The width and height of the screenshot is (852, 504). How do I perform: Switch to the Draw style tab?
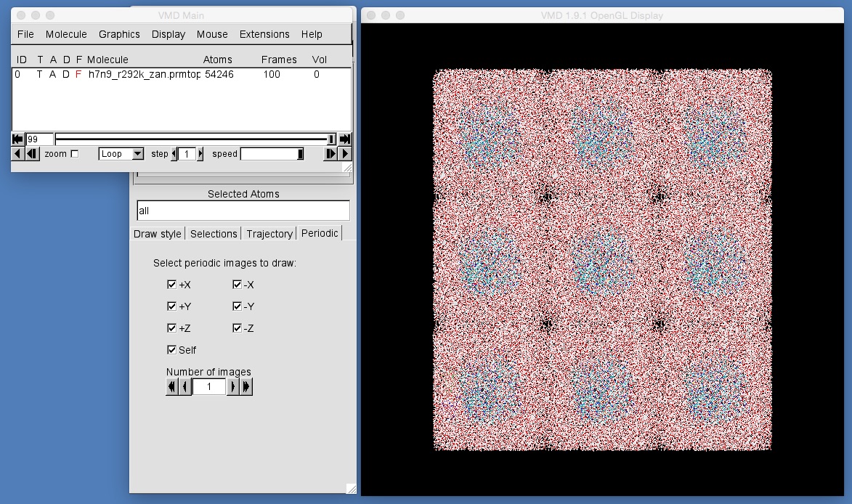coord(158,234)
